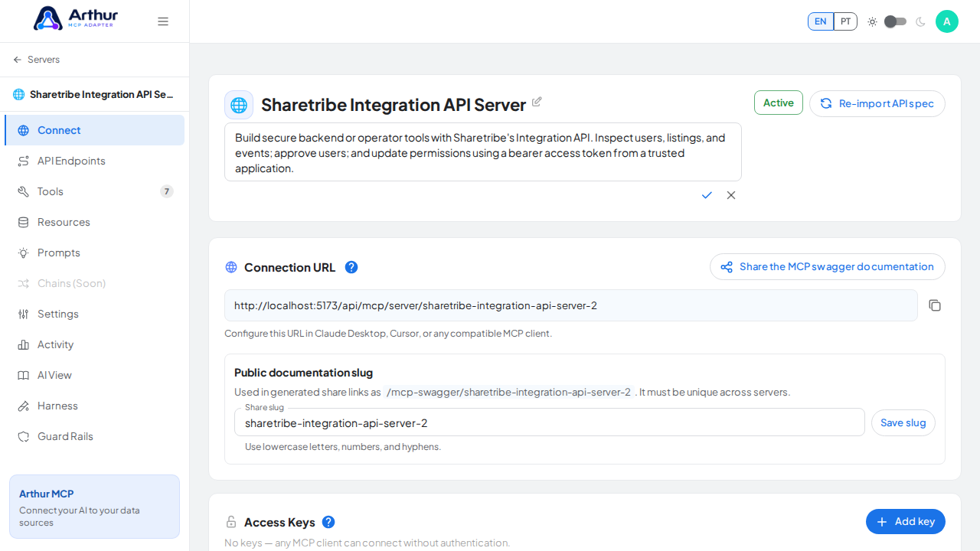Switch language to EN
This screenshot has height=551, width=980.
coord(821,21)
